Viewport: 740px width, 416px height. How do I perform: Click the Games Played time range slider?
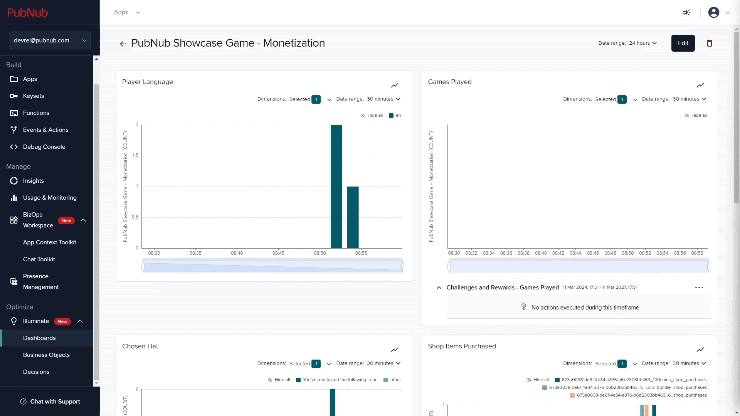click(578, 266)
